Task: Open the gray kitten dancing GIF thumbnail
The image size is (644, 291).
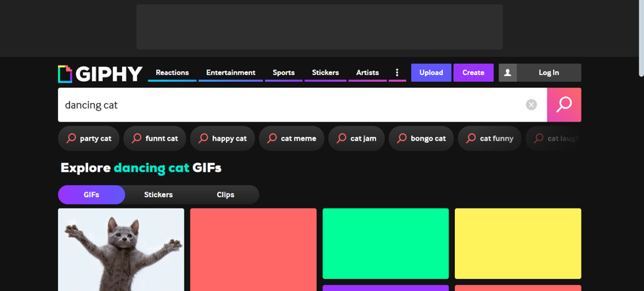Action: (x=121, y=250)
